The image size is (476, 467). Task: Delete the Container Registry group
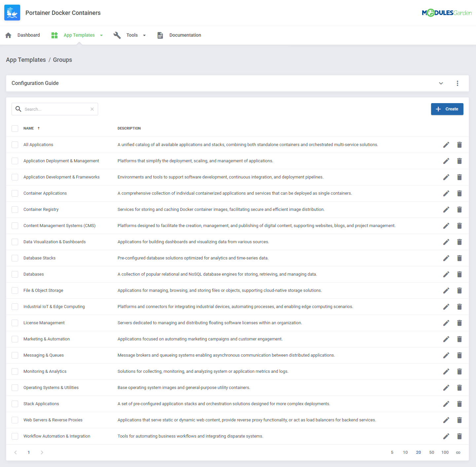[x=459, y=210]
